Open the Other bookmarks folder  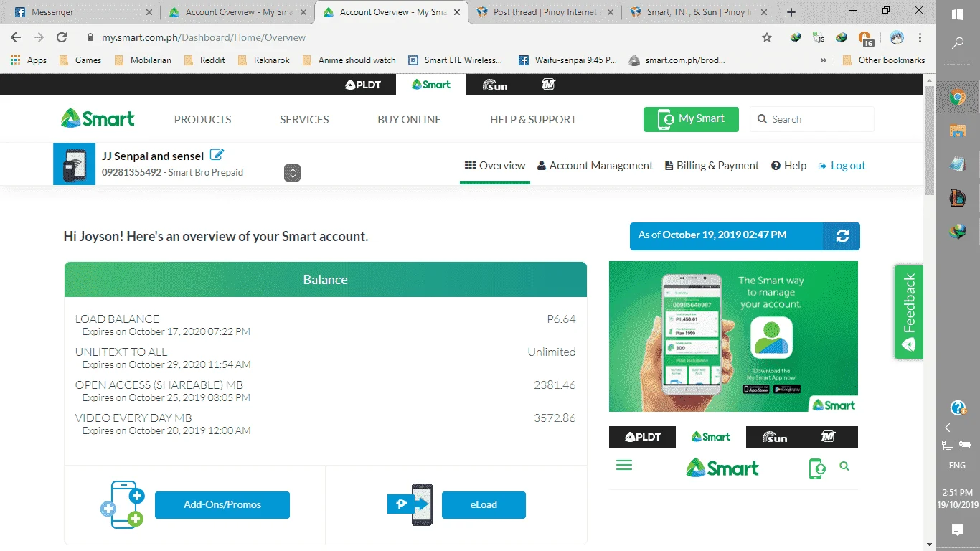pos(883,60)
